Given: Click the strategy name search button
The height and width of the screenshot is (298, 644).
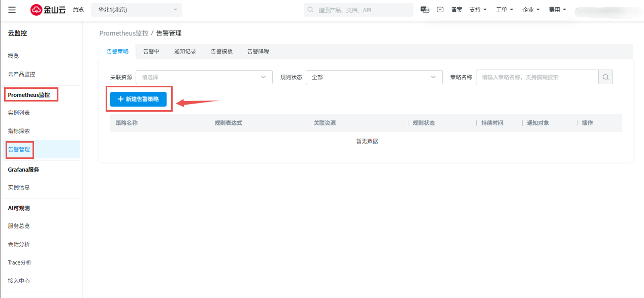Looking at the screenshot, I should 605,77.
